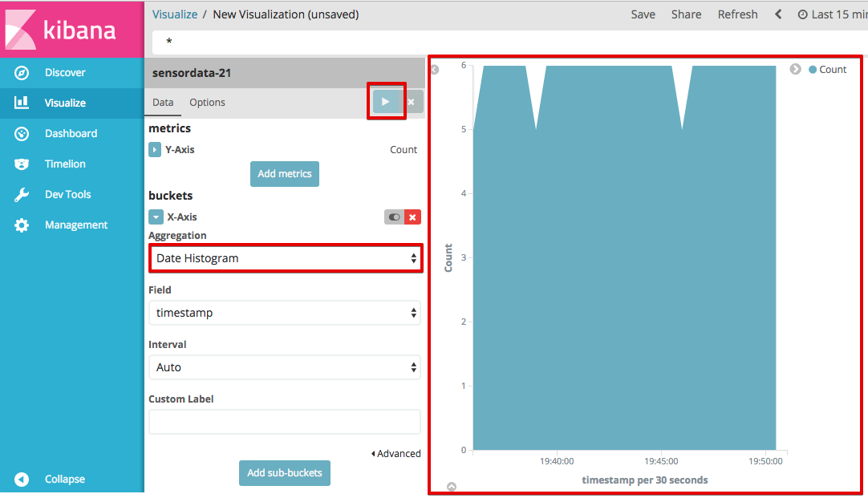Click the sensordata-21 index name

pyautogui.click(x=192, y=73)
